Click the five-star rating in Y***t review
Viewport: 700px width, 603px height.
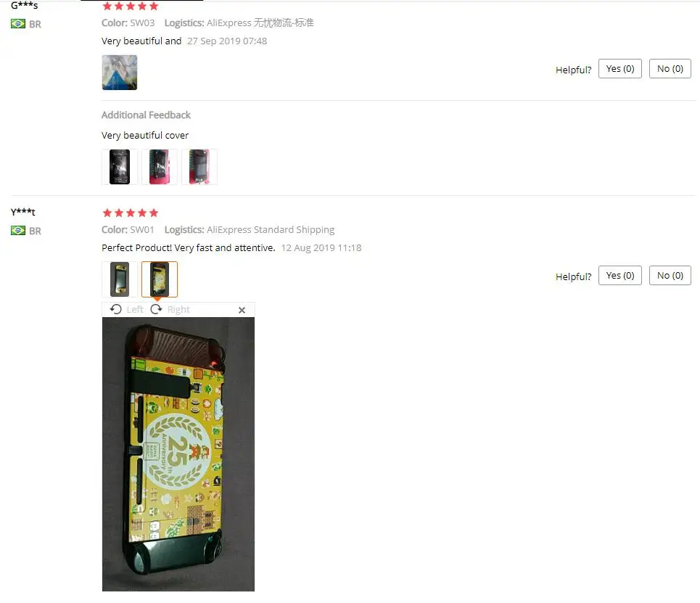click(x=131, y=213)
